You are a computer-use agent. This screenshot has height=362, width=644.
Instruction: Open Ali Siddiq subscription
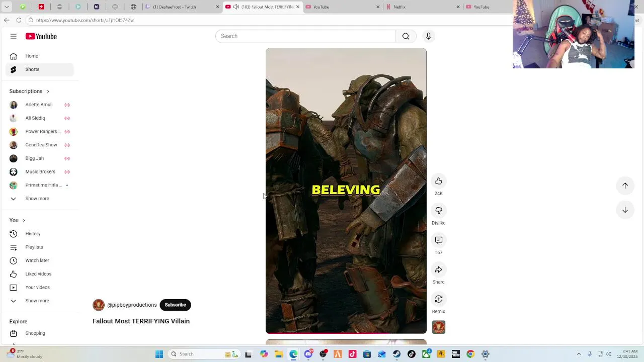point(40,118)
